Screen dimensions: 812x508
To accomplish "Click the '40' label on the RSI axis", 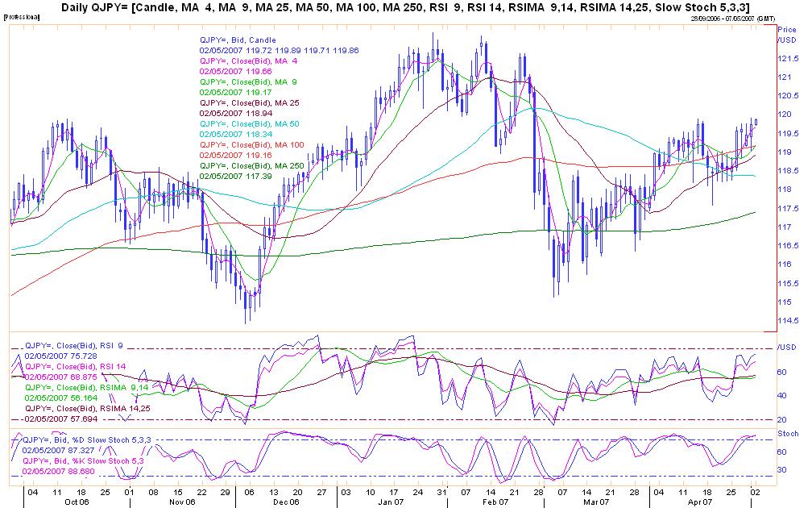I will click(x=782, y=395).
